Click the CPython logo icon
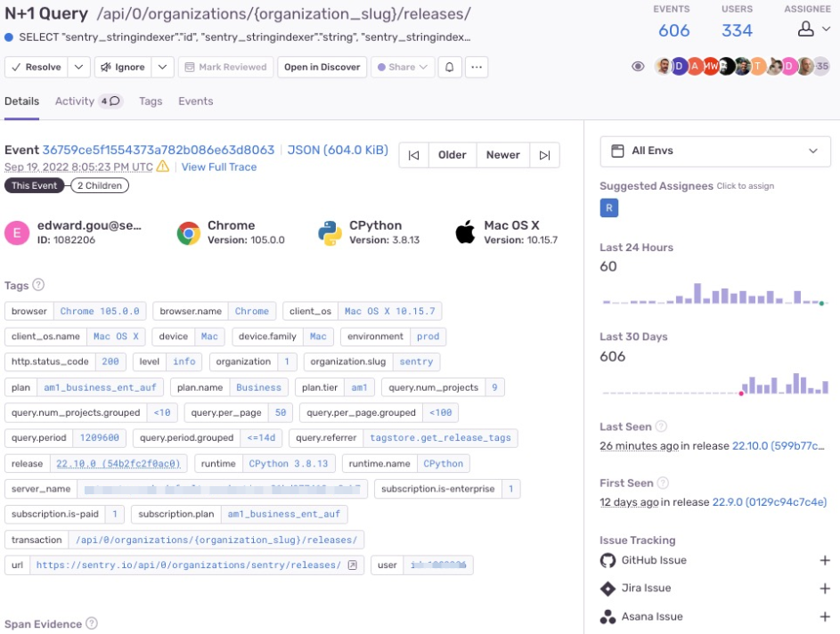This screenshot has width=840, height=634. point(330,233)
